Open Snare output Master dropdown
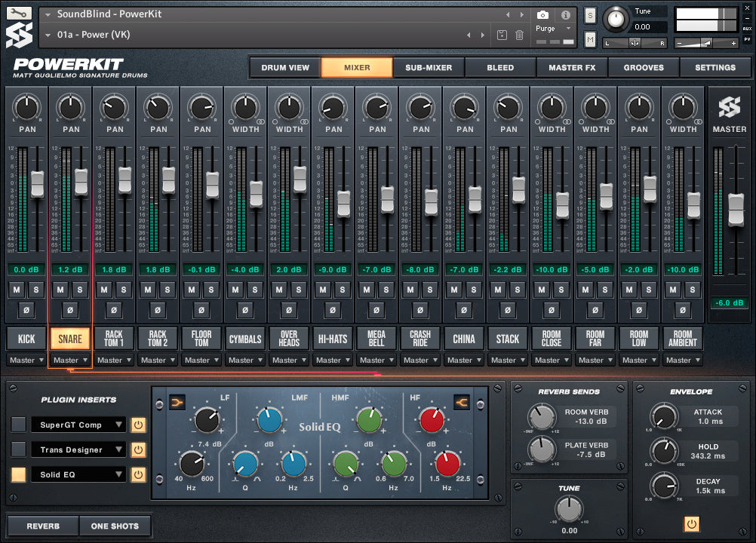The image size is (756, 543). point(70,360)
